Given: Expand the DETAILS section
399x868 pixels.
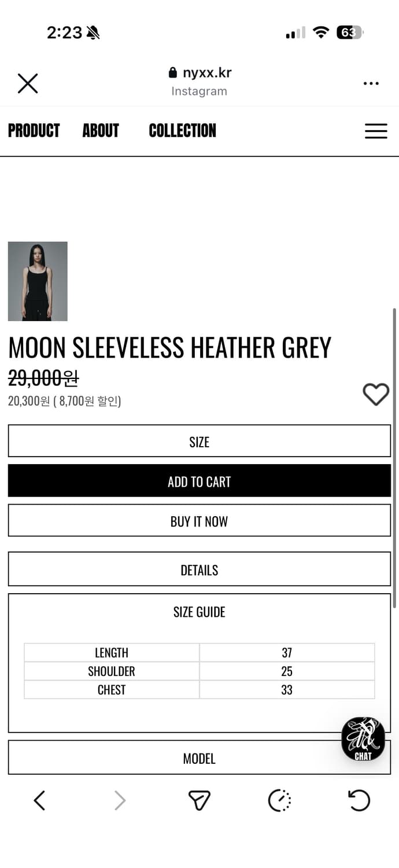Looking at the screenshot, I should [x=199, y=569].
